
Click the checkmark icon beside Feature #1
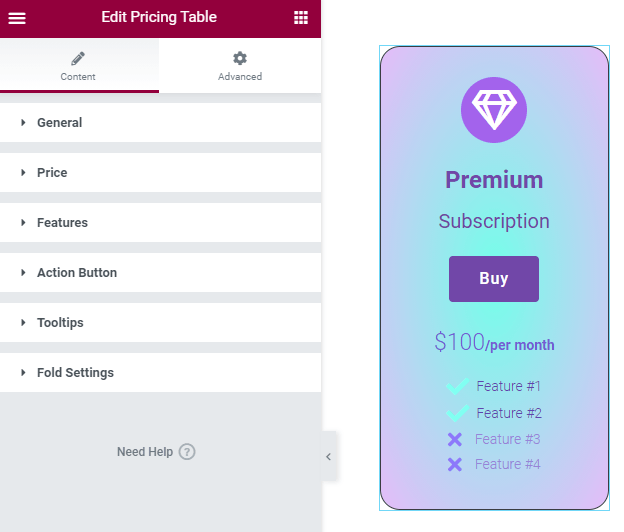point(457,386)
